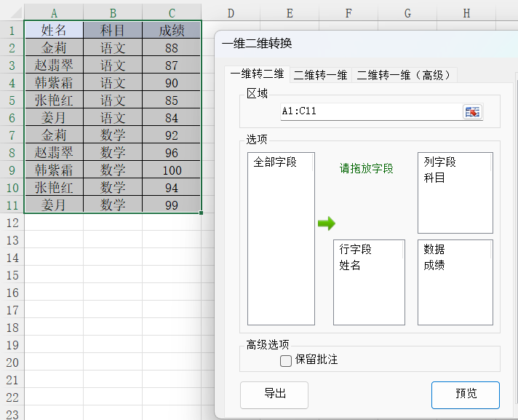Click cell C5 with score 85
The width and height of the screenshot is (518, 420).
[172, 100]
